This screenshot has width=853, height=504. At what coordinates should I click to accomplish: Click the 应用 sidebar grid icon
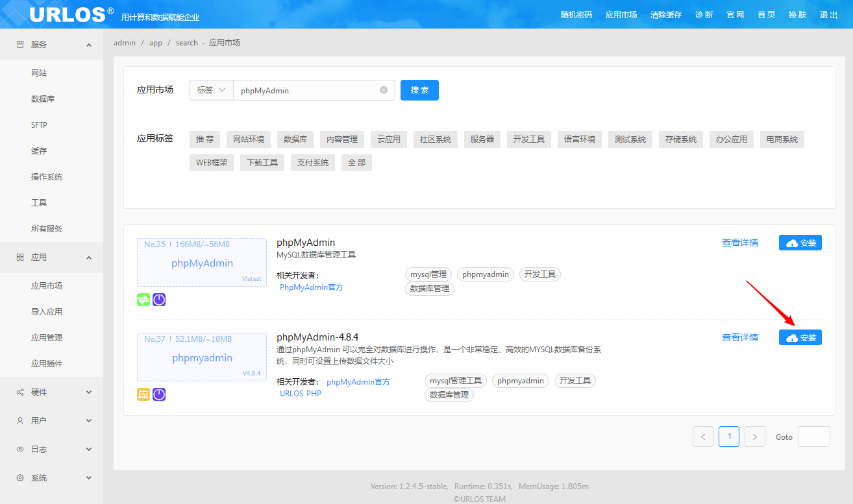point(19,258)
